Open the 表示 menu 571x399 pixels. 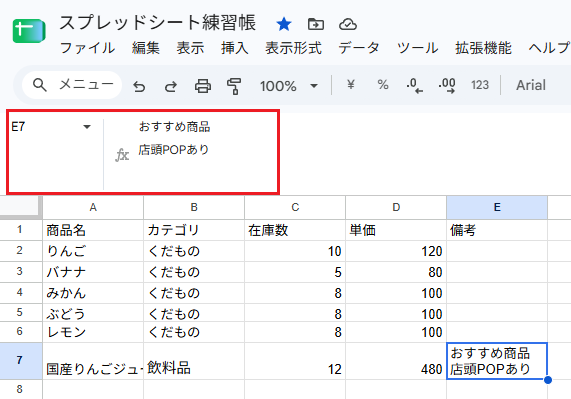pyautogui.click(x=190, y=48)
